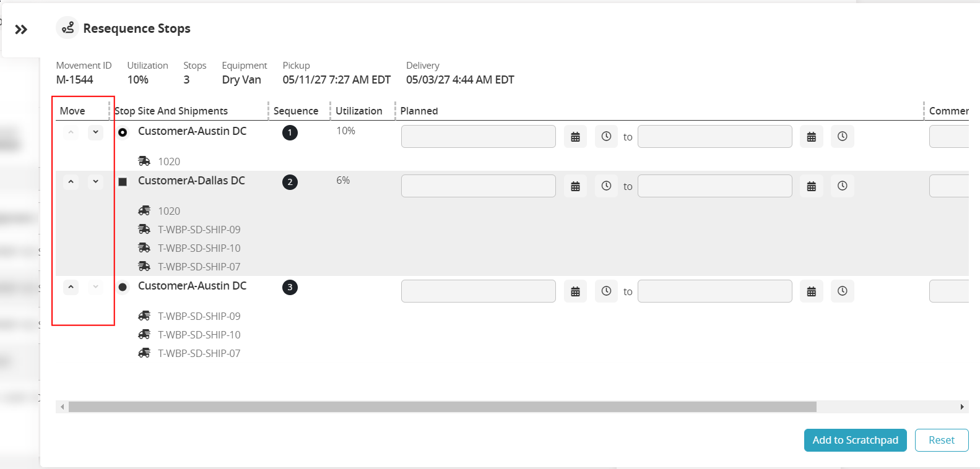Click planned end date field for stop 3

[x=714, y=291]
